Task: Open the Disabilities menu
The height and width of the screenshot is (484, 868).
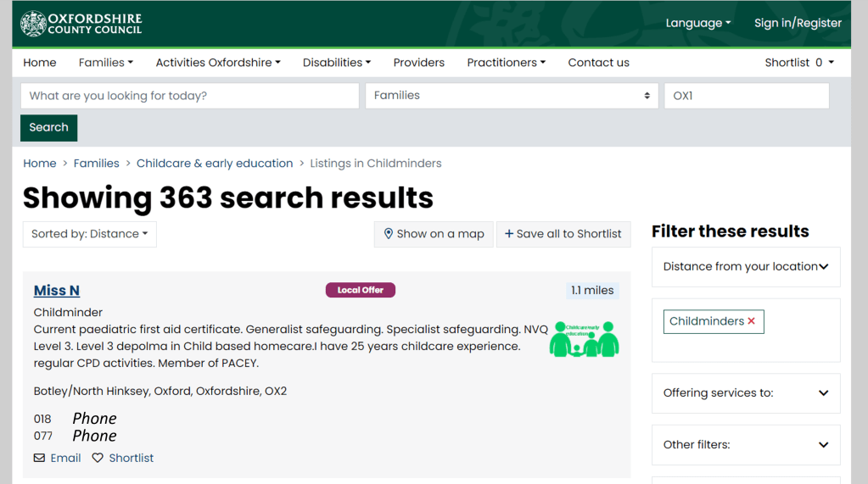Action: (336, 63)
